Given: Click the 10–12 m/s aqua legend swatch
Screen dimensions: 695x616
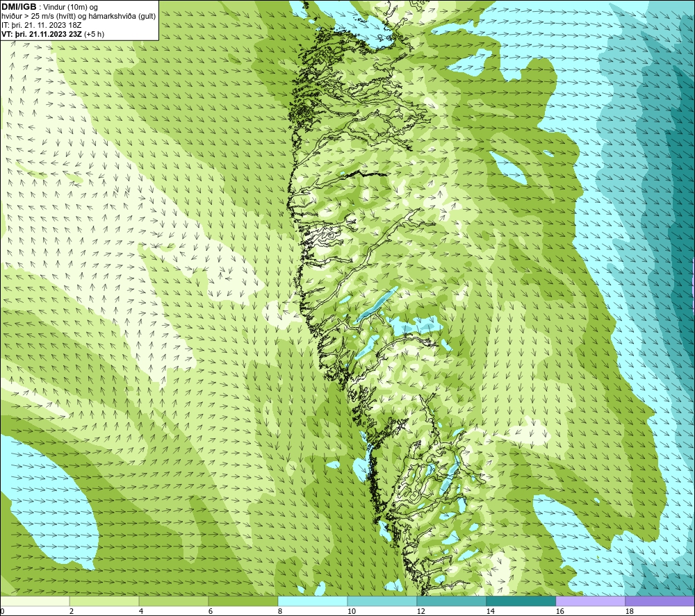Looking at the screenshot, I should click(382, 601).
